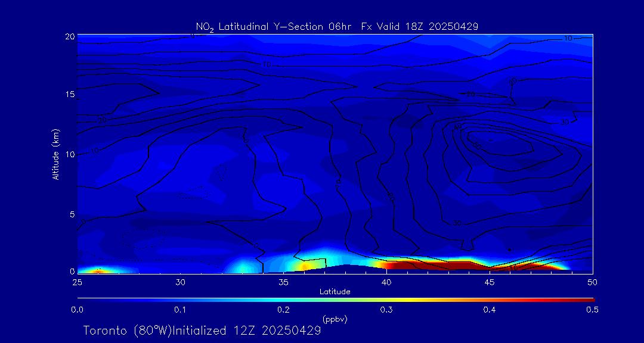Click the 15 km altitude tick label
Image resolution: width=644 pixels, height=343 pixels.
pyautogui.click(x=69, y=95)
